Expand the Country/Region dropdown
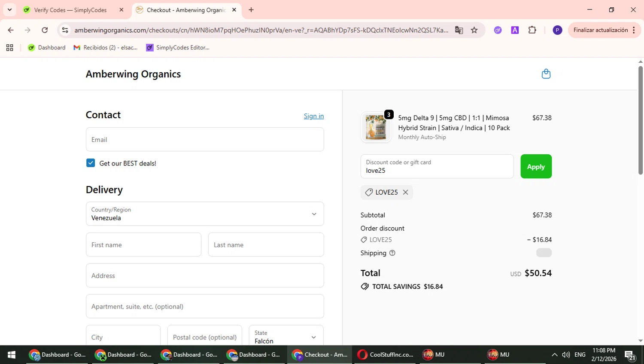644x364 pixels. point(205,214)
